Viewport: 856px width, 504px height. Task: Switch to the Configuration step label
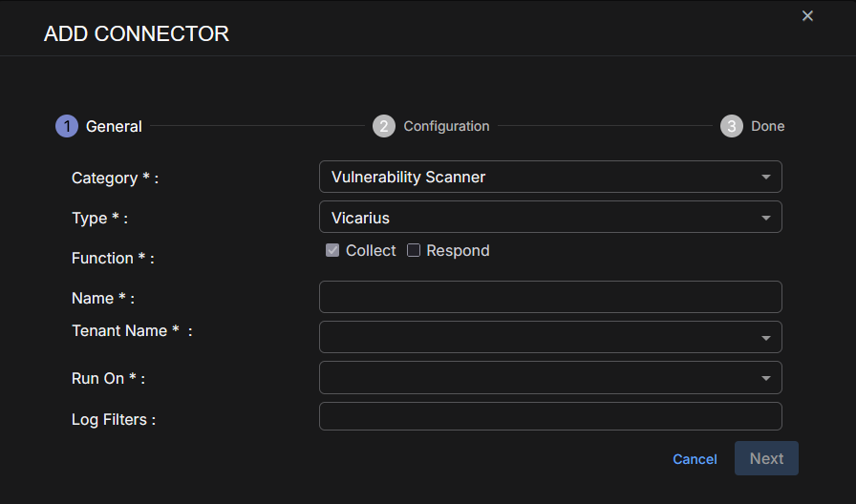[446, 126]
